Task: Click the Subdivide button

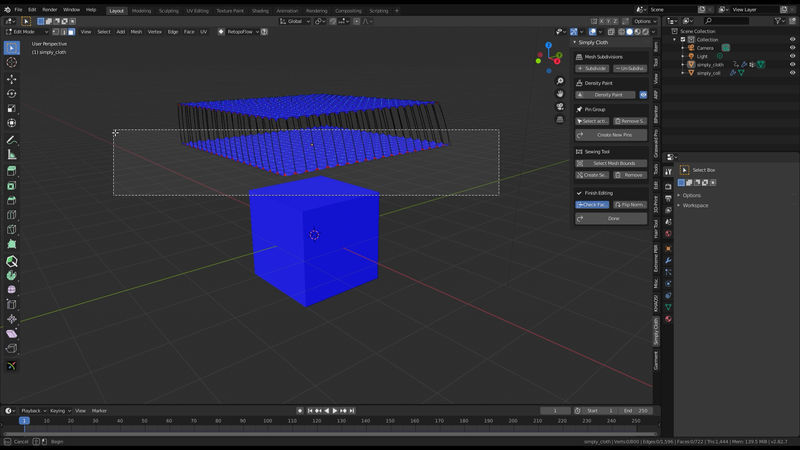Action: click(592, 68)
